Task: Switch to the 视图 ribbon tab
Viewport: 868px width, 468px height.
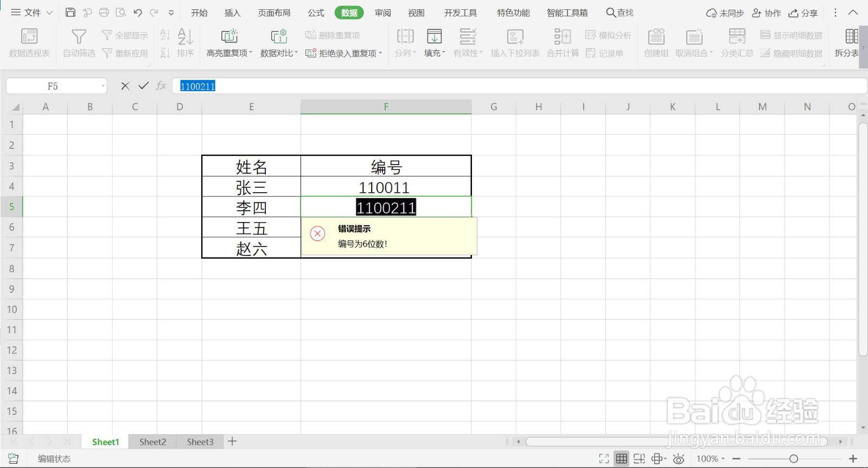Action: point(417,12)
